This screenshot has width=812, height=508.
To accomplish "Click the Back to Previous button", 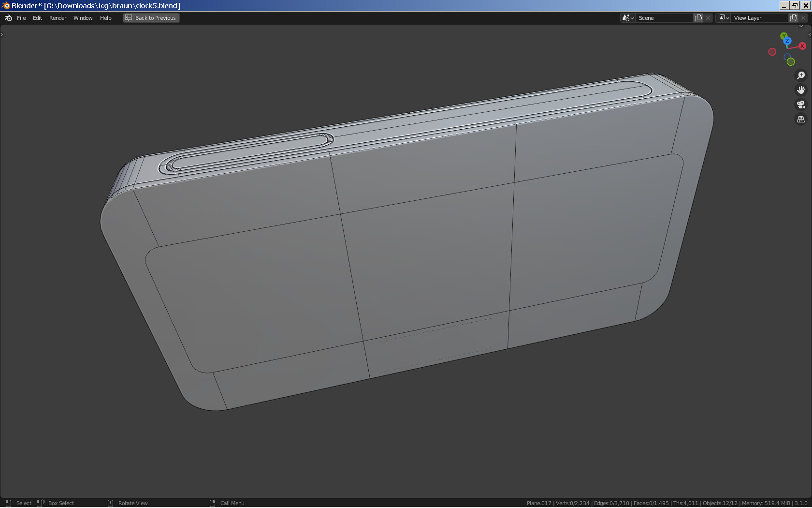I will pos(151,18).
